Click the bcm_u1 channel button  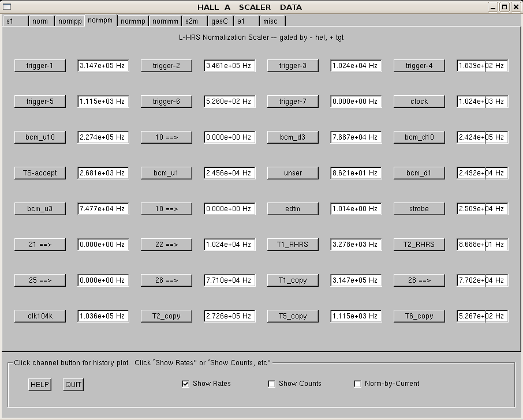166,173
